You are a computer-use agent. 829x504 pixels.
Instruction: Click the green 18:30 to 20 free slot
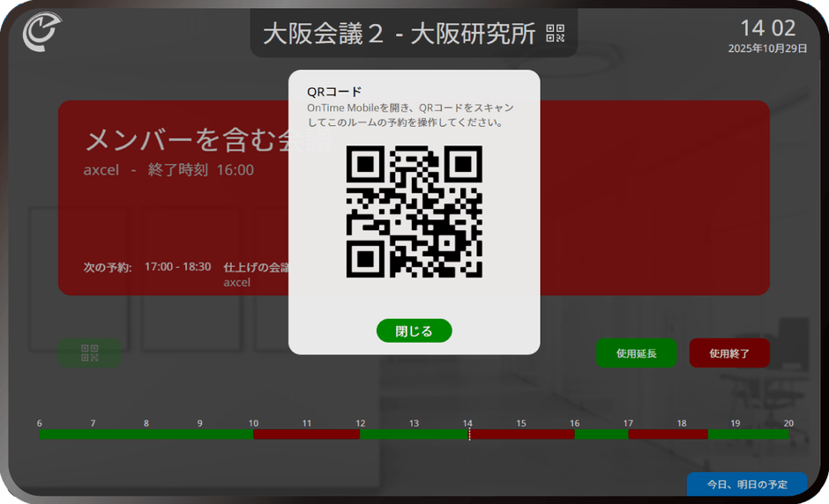point(749,434)
